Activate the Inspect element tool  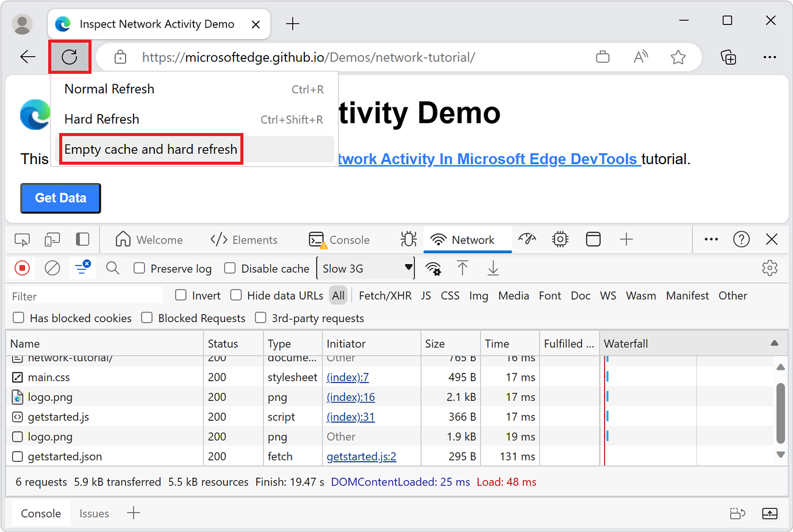pyautogui.click(x=22, y=240)
